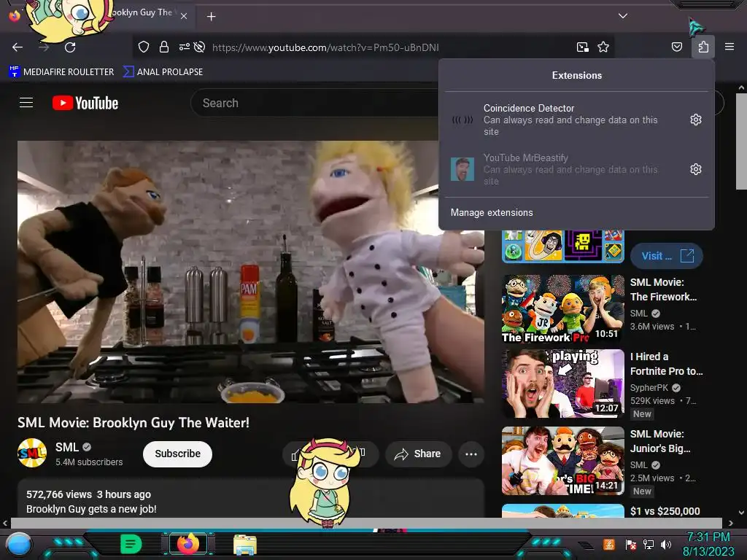Open the Action Center flag tray icon
This screenshot has width=747, height=560.
pyautogui.click(x=631, y=544)
